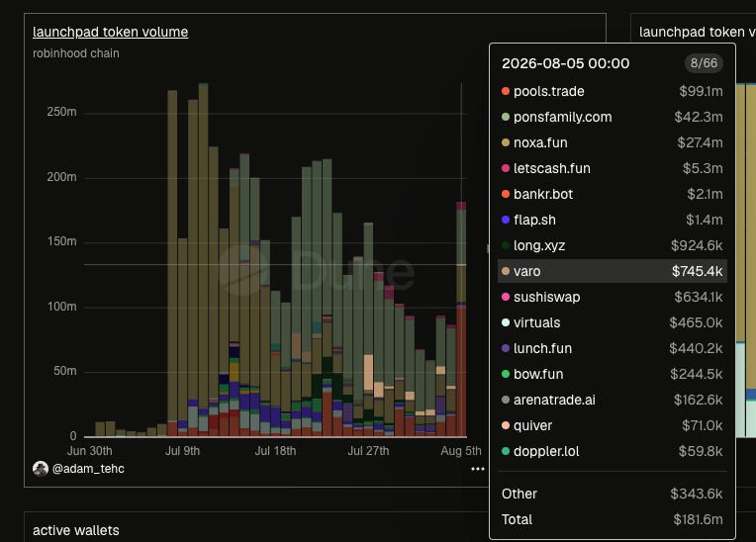The width and height of the screenshot is (756, 542).
Task: Select the long.xyz tooltip row
Action: (x=613, y=245)
